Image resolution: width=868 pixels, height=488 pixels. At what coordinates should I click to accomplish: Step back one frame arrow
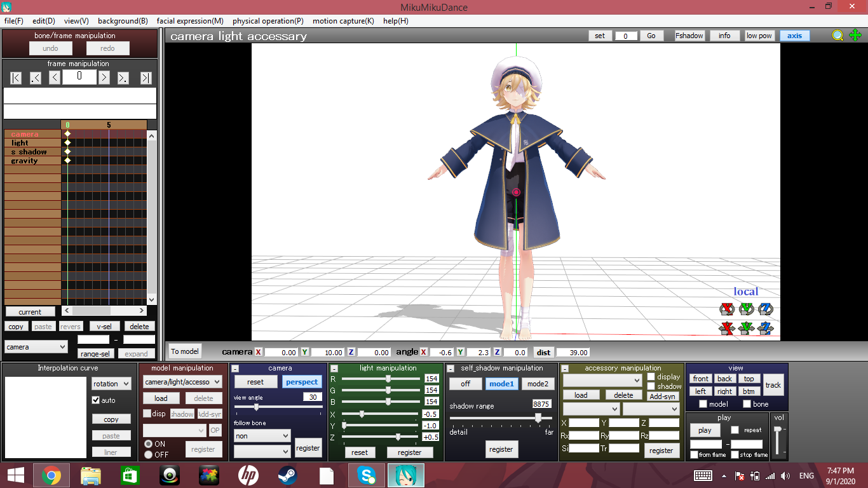pyautogui.click(x=55, y=78)
